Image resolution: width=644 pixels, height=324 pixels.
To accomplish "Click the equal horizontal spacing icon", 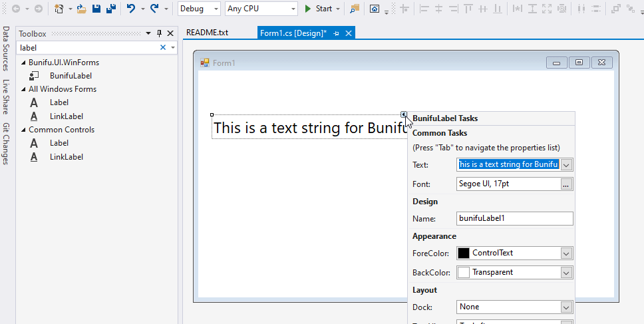I will 581,9.
